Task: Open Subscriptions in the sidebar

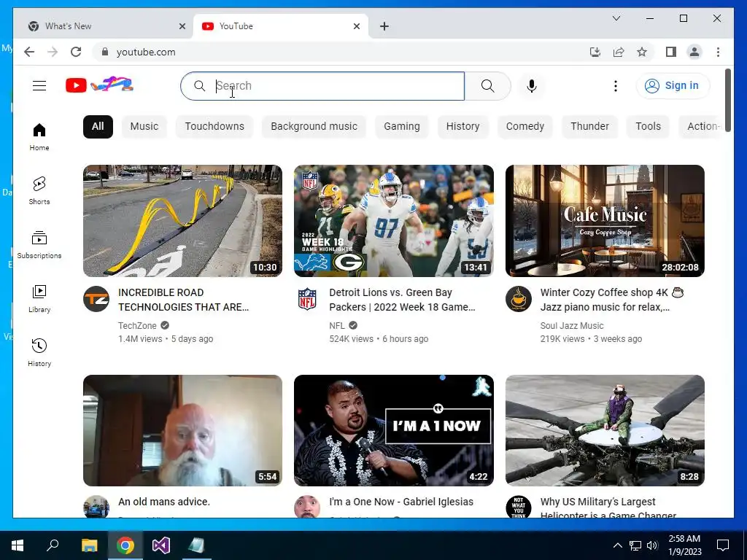Action: pyautogui.click(x=39, y=245)
